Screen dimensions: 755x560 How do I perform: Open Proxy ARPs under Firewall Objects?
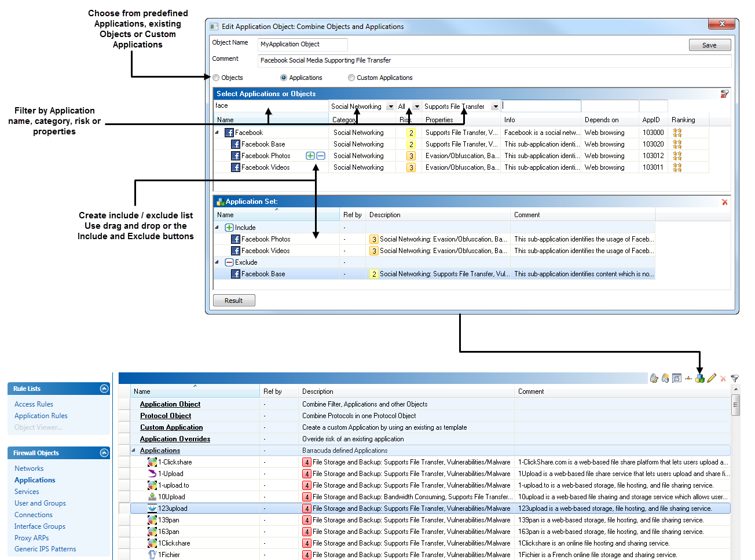(x=31, y=538)
